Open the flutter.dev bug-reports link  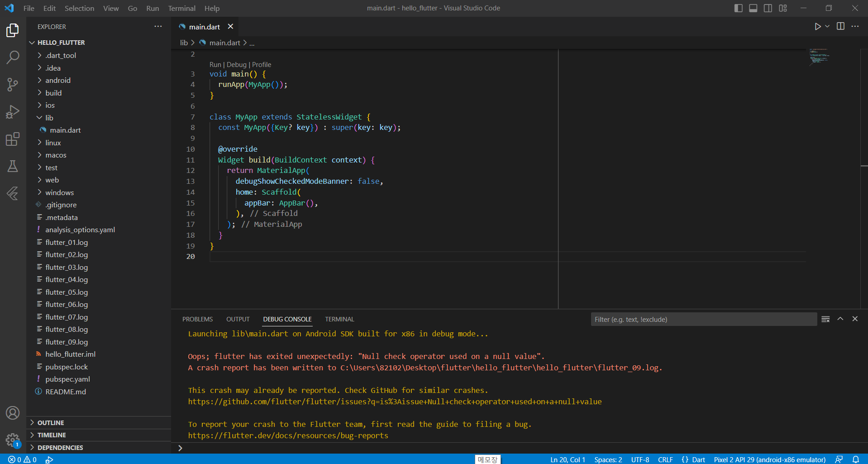(288, 435)
